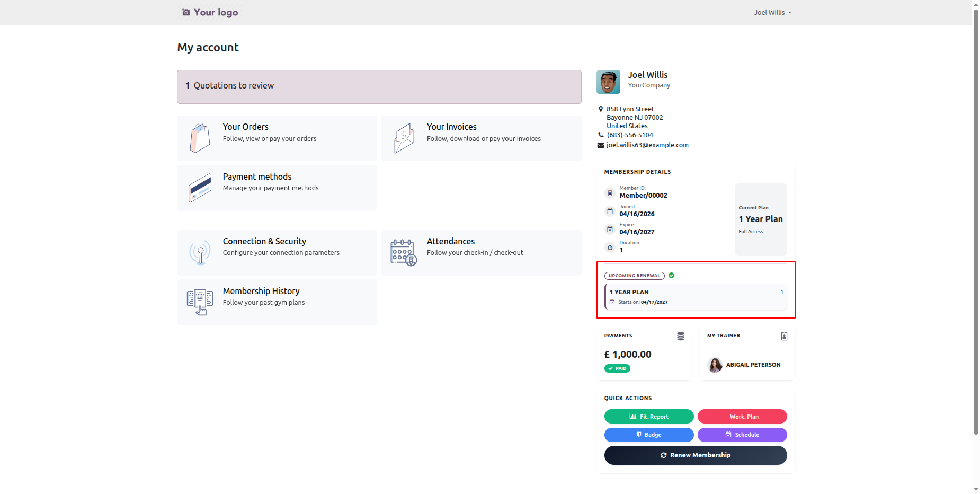Screen dimensions: 980x494
Task: Click the phone icon beside (683)-556-5104
Action: (x=601, y=135)
